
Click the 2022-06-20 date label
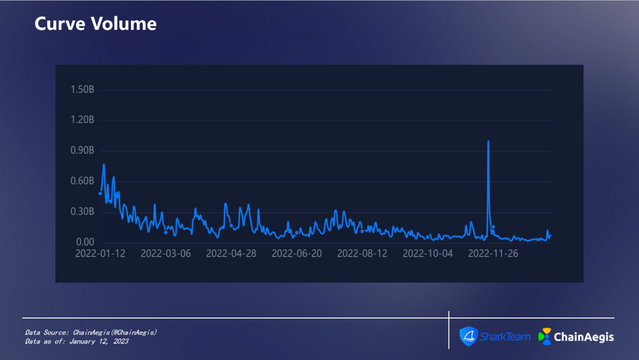tap(297, 254)
